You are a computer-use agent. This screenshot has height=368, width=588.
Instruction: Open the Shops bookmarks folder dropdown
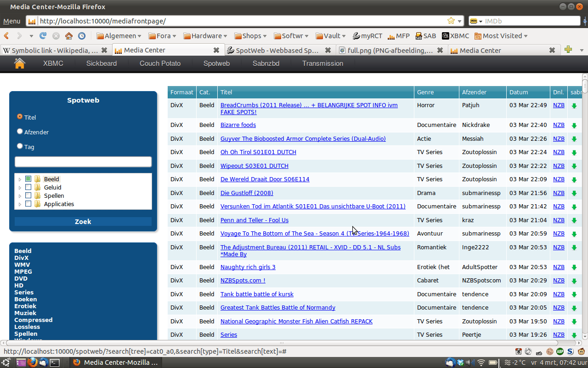click(x=251, y=36)
